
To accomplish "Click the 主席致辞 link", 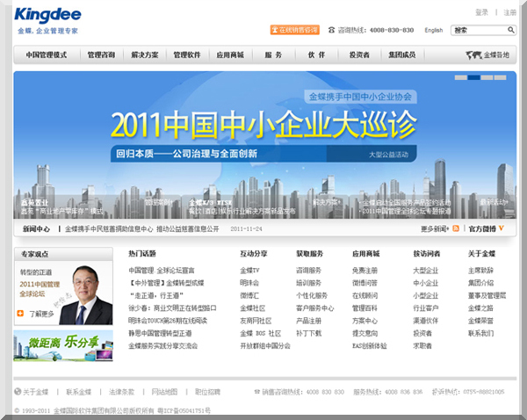I will 480,271.
